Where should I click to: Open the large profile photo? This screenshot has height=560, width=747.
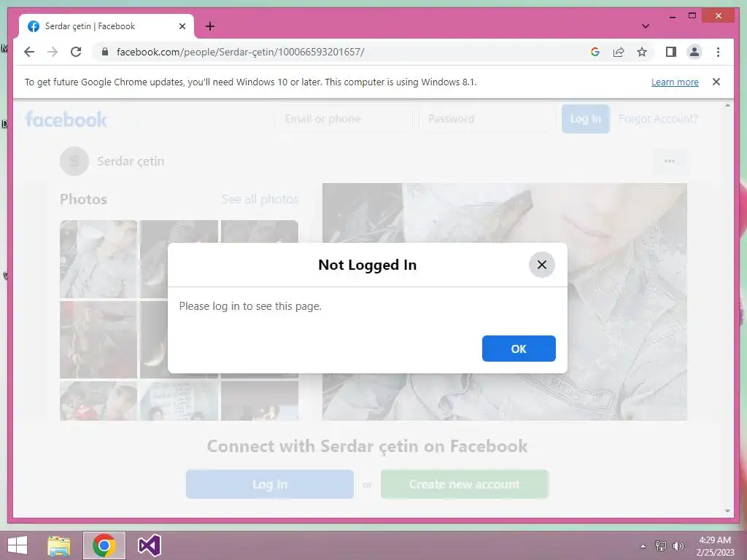pos(505,302)
